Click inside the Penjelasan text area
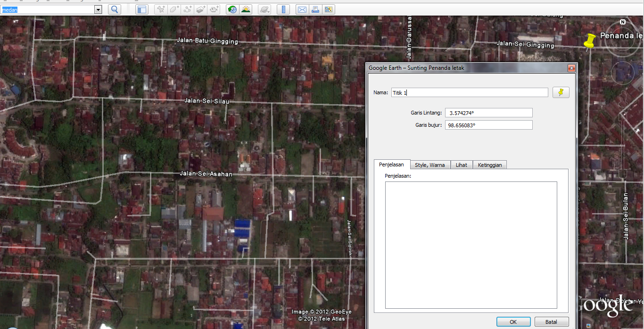The width and height of the screenshot is (644, 329). (x=471, y=245)
